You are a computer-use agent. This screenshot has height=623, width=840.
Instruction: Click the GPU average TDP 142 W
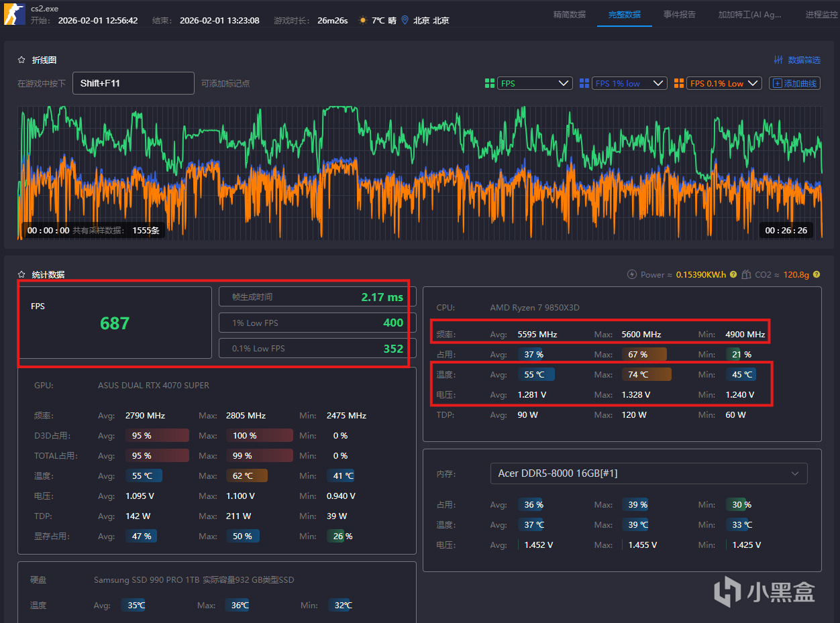138,516
